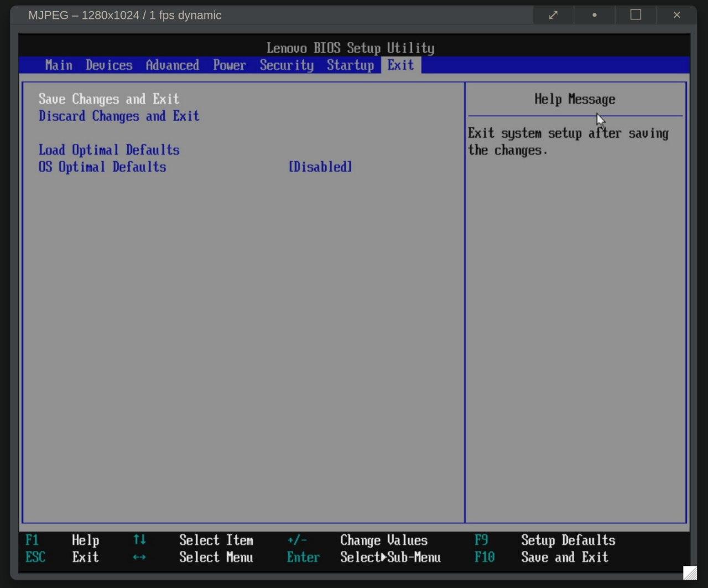Select the highlighted Exit tab
Screen dimensions: 708x588
(x=400, y=65)
